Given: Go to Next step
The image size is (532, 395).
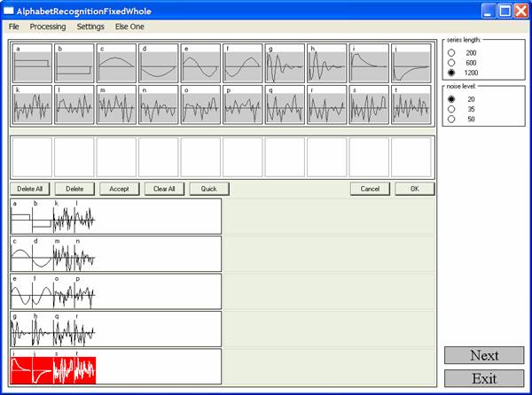Looking at the screenshot, I should coord(484,355).
